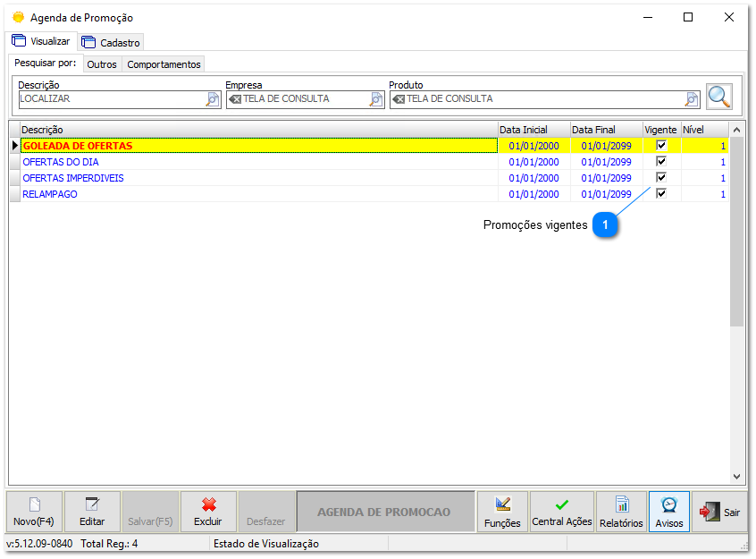
Task: Open the Descrição field lookup icon
Action: click(x=211, y=99)
